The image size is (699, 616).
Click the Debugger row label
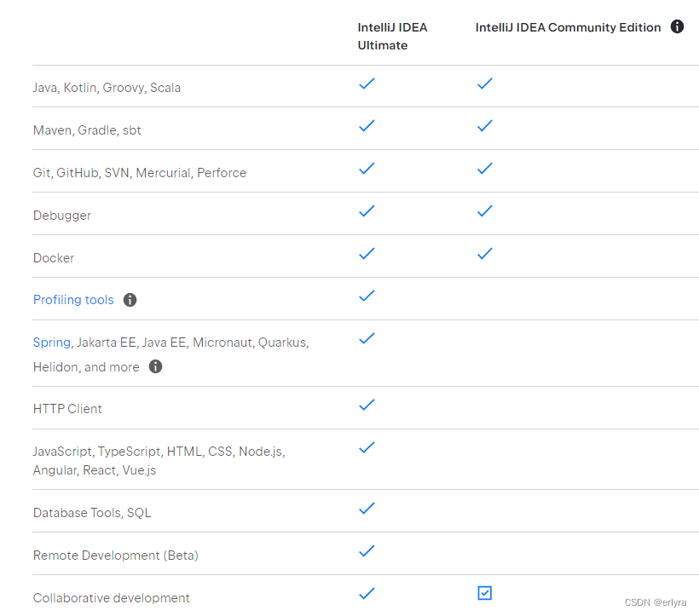[62, 216]
